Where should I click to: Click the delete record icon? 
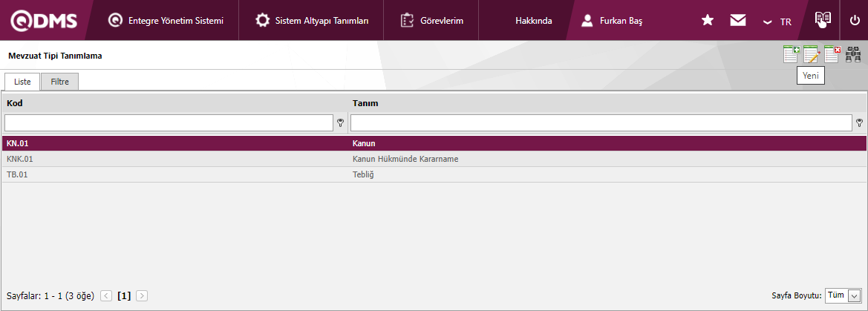click(x=832, y=54)
